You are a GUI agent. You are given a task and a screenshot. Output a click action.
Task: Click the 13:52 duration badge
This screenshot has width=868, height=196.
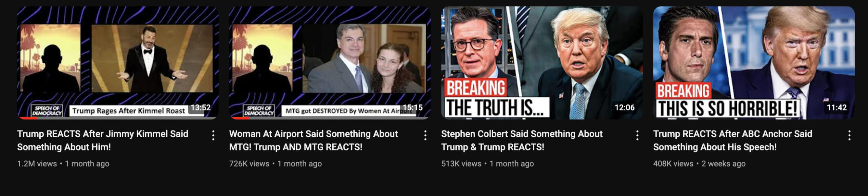click(201, 107)
